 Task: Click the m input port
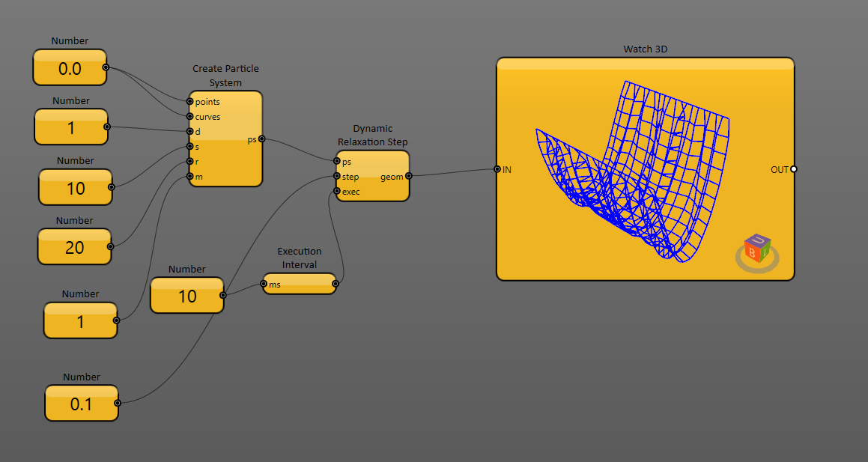click(190, 177)
